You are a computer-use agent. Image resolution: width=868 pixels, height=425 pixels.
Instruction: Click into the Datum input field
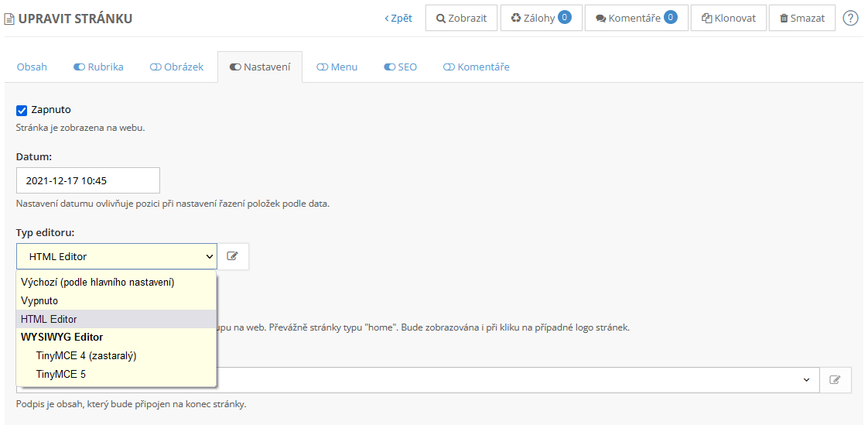click(87, 180)
